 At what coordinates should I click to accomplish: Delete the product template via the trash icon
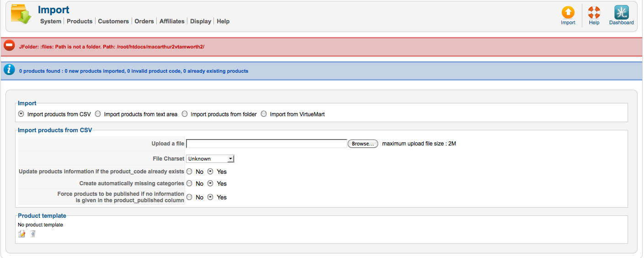click(32, 234)
